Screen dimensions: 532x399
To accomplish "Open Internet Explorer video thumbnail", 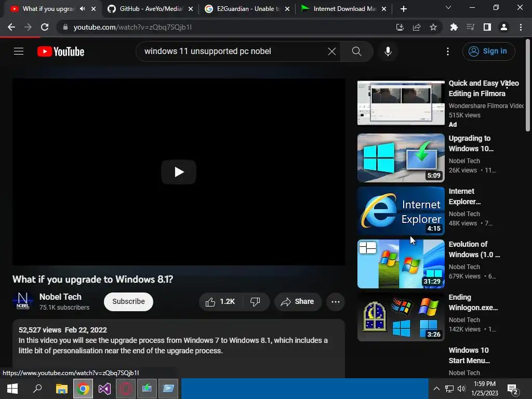I will [401, 211].
